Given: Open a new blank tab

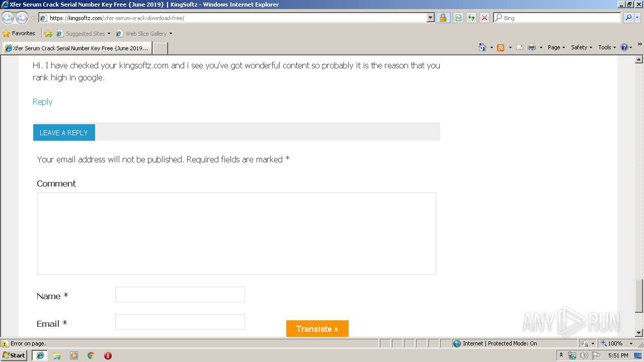Looking at the screenshot, I should pyautogui.click(x=160, y=48).
